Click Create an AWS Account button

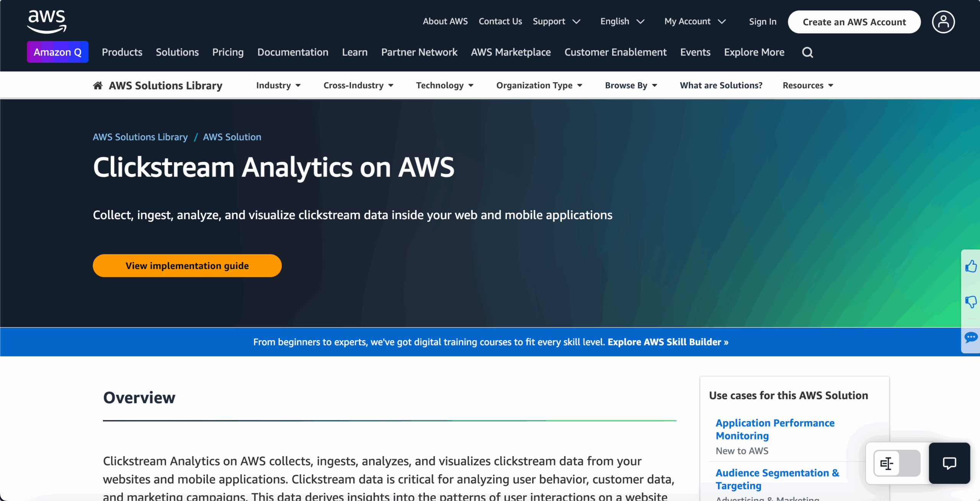click(x=854, y=22)
